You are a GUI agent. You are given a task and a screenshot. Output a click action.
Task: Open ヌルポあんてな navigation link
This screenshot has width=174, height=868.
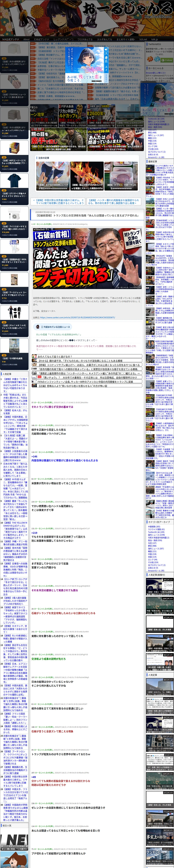click(105, 39)
